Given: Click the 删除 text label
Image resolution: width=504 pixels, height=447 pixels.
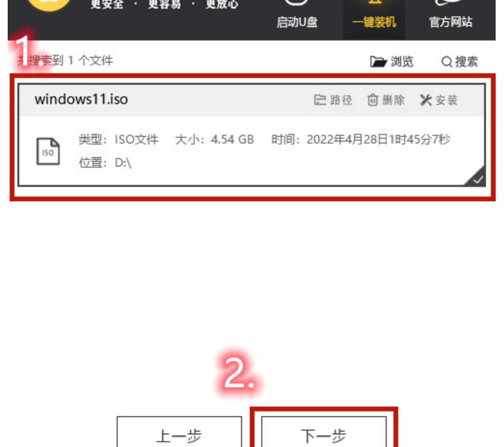Looking at the screenshot, I should (393, 100).
